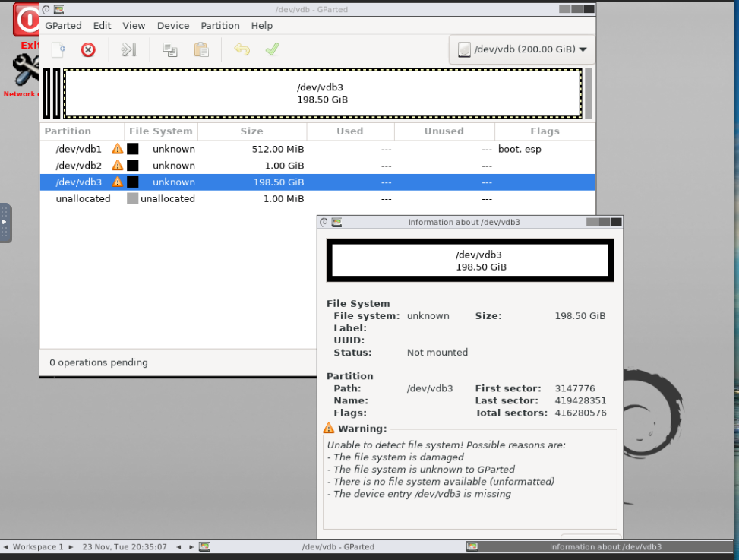Click the Not mounted status value

pyautogui.click(x=437, y=352)
